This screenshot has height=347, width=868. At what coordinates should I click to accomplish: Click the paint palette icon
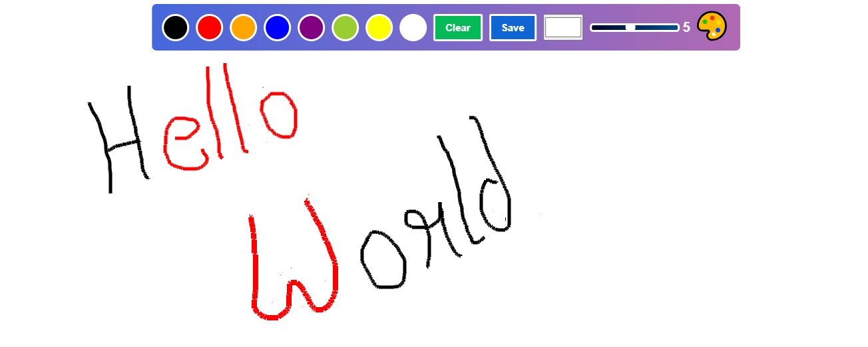coord(712,27)
